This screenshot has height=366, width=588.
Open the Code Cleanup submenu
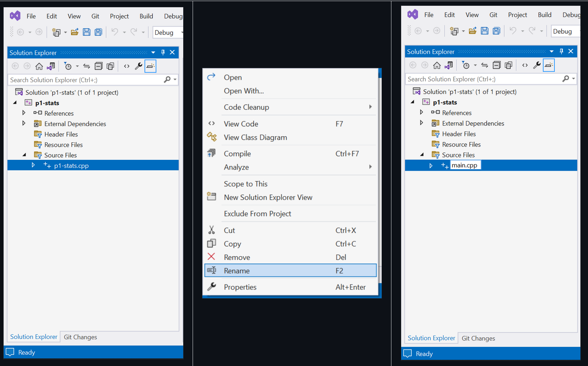[246, 107]
